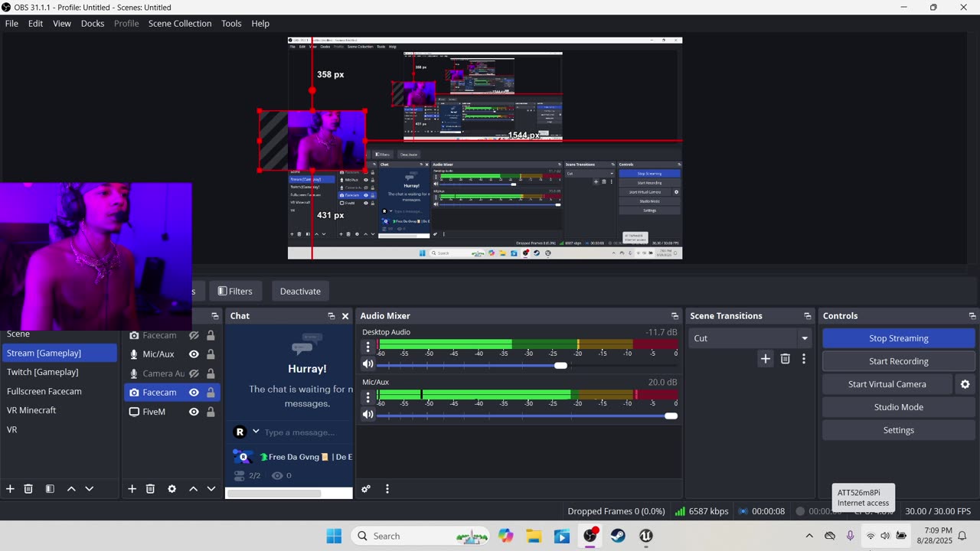Start the Virtual Camera
Screen dimensions: 980x551
pyautogui.click(x=887, y=384)
